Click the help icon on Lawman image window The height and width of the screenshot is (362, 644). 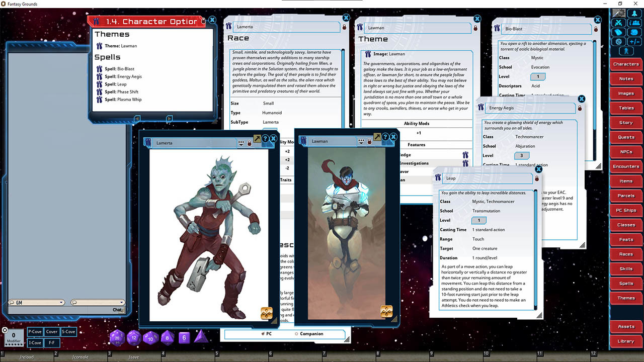pyautogui.click(x=385, y=137)
